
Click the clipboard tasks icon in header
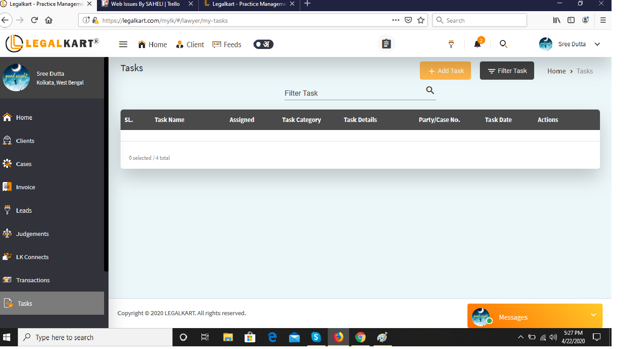click(x=386, y=44)
